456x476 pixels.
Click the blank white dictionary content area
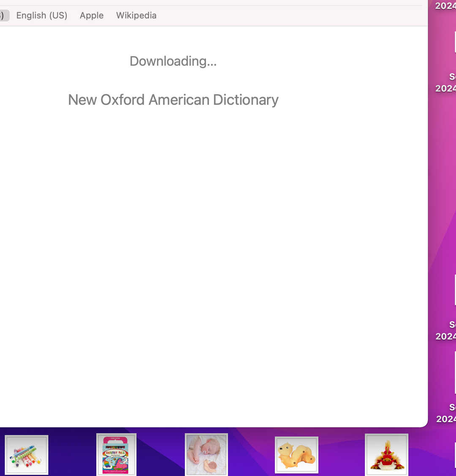(211, 253)
